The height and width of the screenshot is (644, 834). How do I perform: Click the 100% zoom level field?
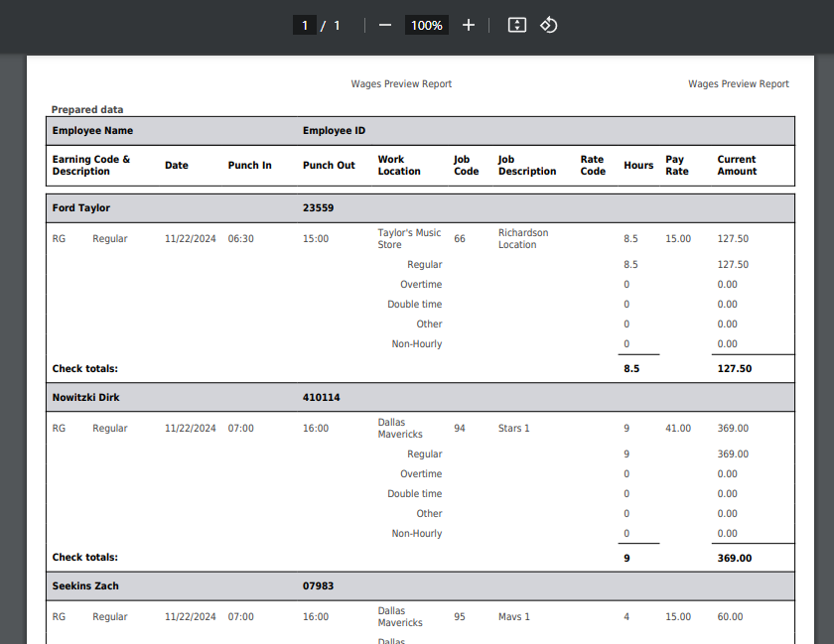coord(427,25)
